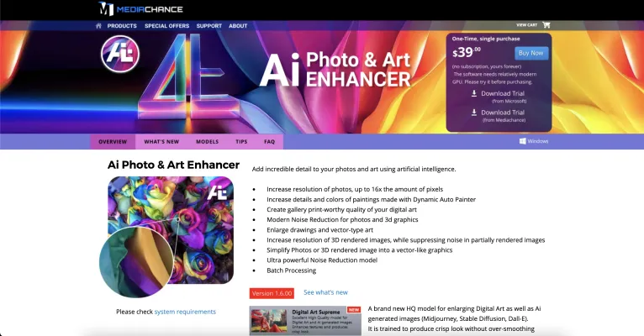This screenshot has height=336, width=644.
Task: Click the NEW badge on Digital Art Supreme
Action: click(x=354, y=310)
